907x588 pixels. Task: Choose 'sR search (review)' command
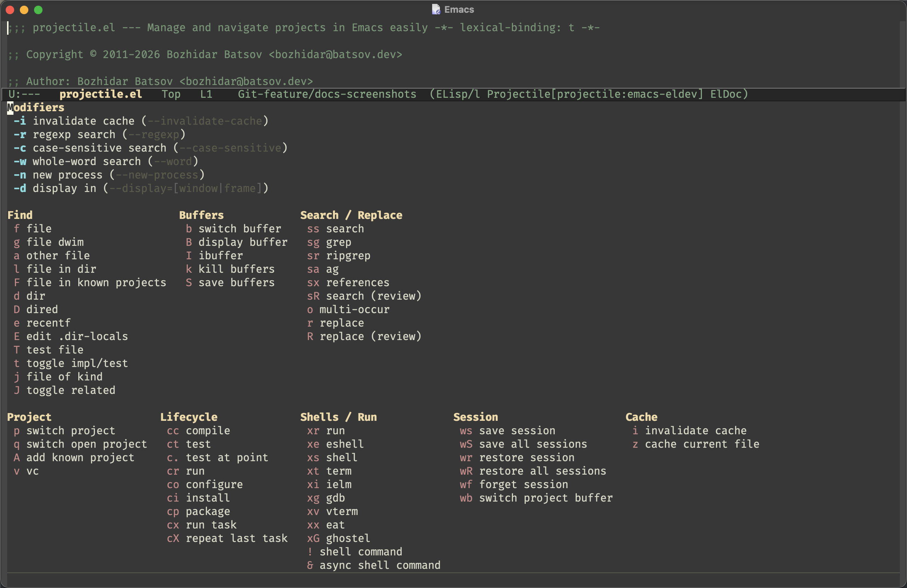[364, 296]
